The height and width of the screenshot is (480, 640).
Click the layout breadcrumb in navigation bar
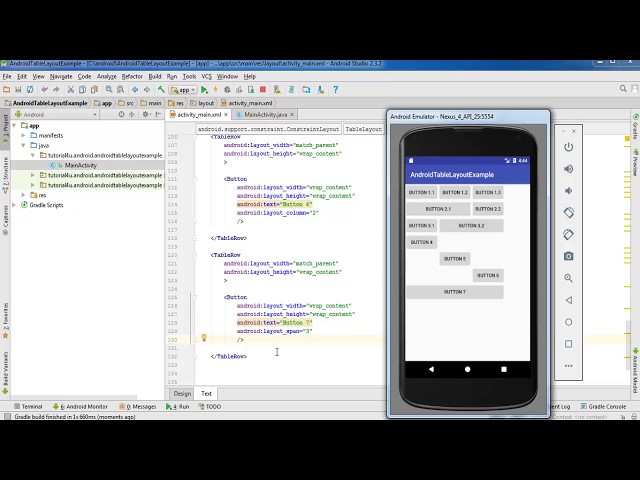tap(202, 103)
